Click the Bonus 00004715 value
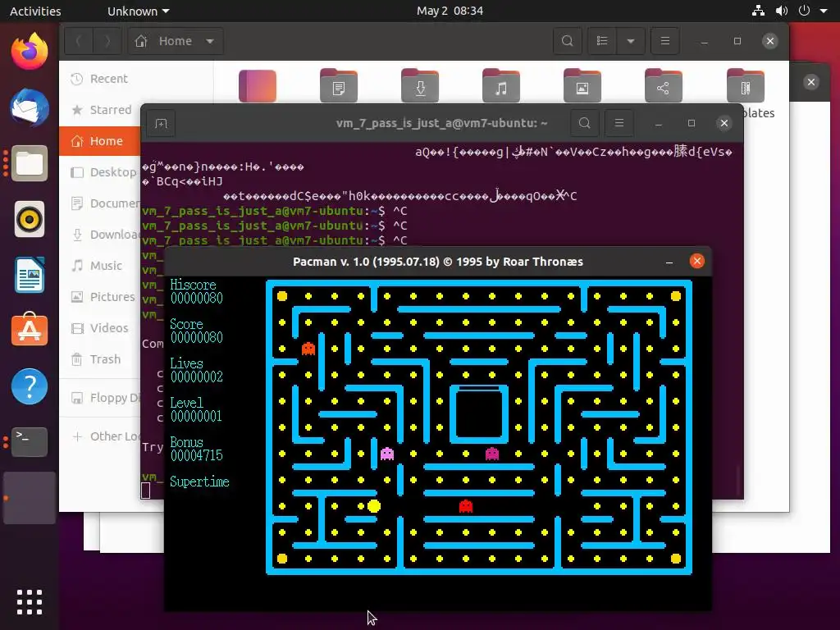840x630 pixels. (196, 455)
